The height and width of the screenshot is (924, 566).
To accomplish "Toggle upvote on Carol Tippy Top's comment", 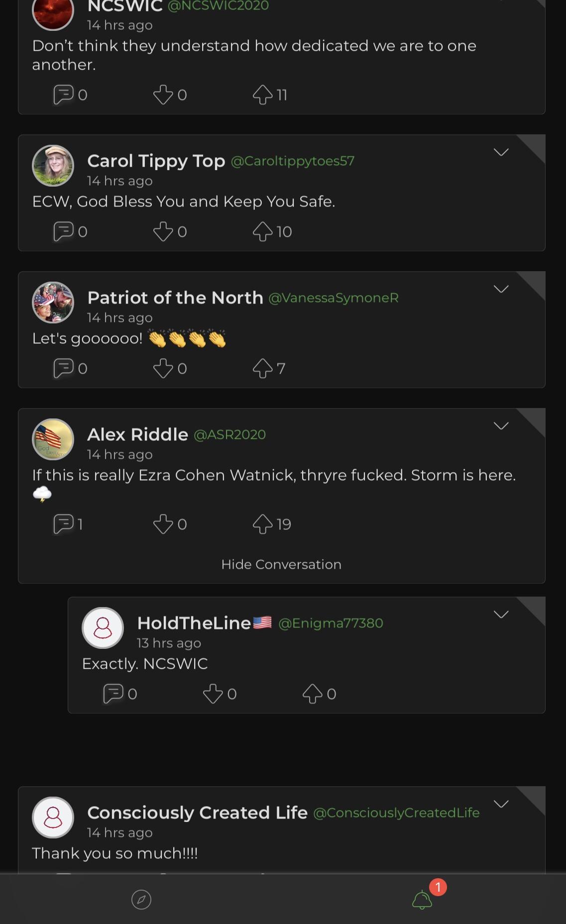I will point(262,232).
